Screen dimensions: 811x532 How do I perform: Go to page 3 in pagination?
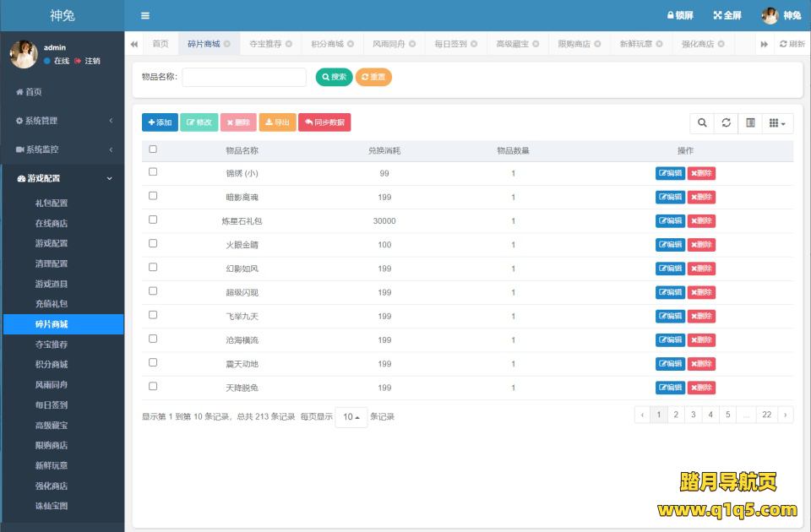(693, 415)
